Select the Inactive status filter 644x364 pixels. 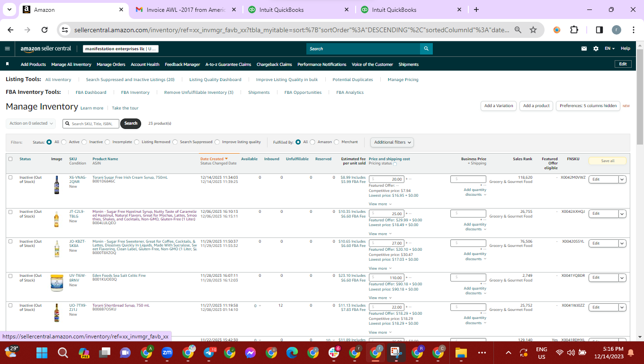click(84, 142)
